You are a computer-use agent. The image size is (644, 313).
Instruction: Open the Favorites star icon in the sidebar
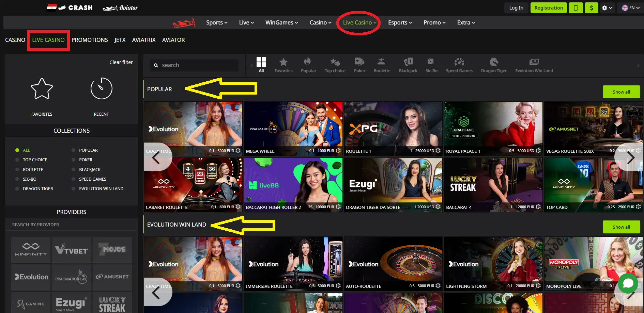coord(42,88)
